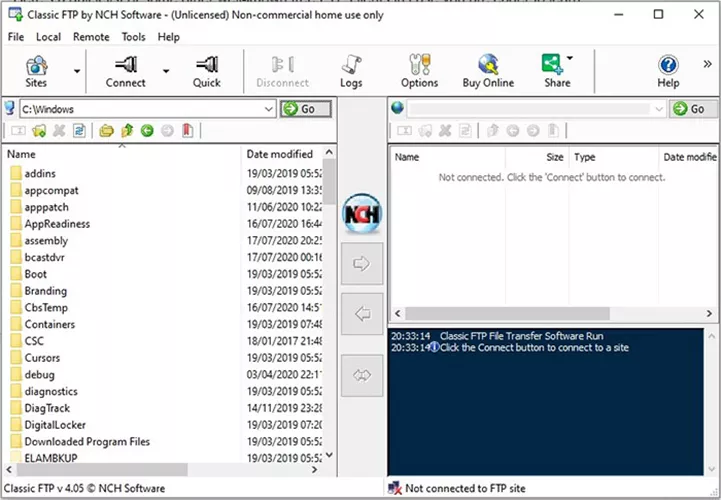
Task: Sort local list by Date modified
Action: tap(282, 154)
